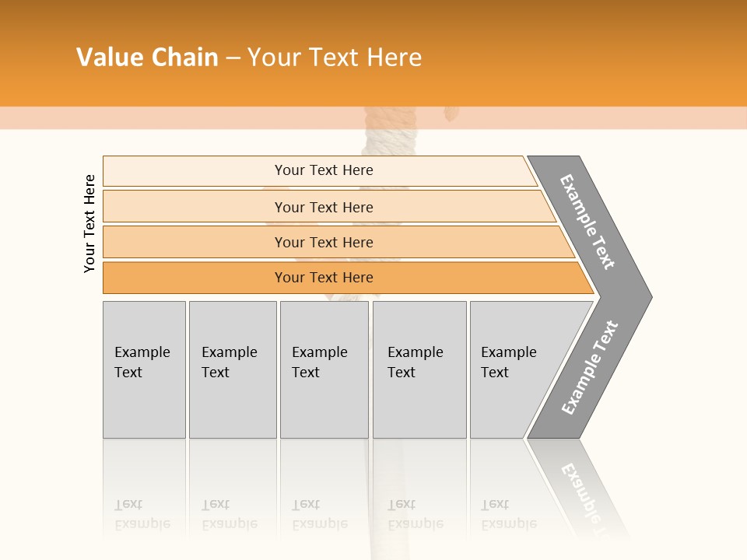Select the lower chevron arm "Example Text"
Screen dimensions: 747x560
coord(590,367)
